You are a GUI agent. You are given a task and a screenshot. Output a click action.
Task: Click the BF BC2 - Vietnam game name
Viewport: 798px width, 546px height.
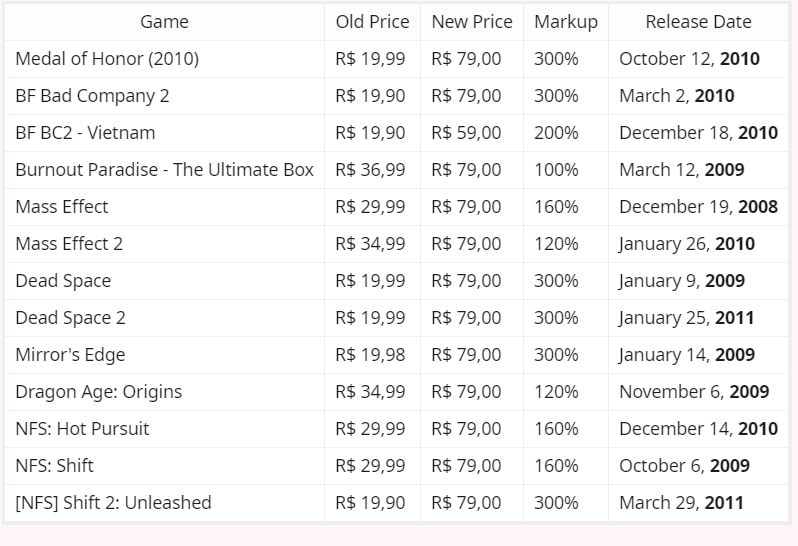point(85,133)
